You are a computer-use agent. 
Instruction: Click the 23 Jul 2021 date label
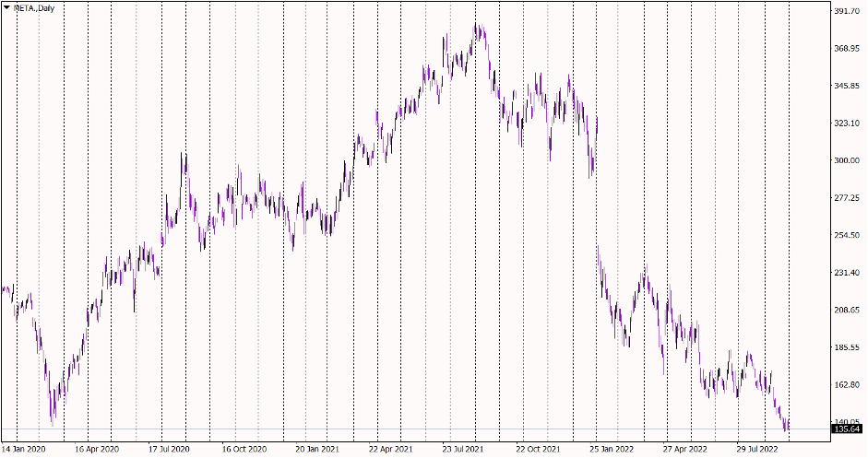pyautogui.click(x=464, y=449)
